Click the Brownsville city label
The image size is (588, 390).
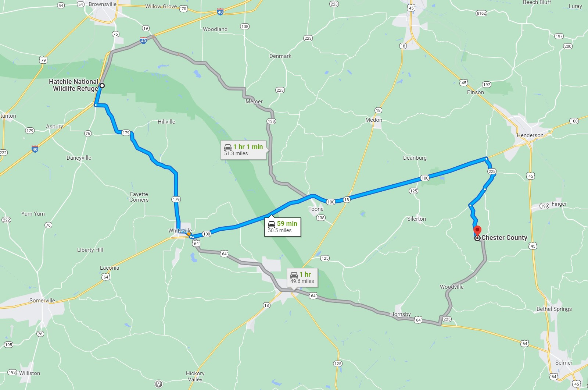tap(103, 4)
